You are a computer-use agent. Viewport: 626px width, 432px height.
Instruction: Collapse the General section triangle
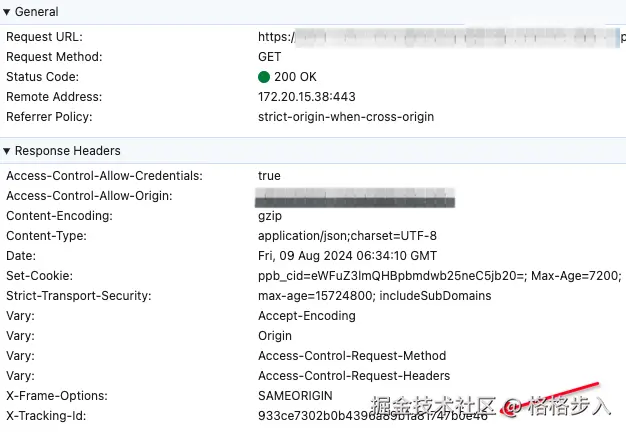(x=7, y=12)
